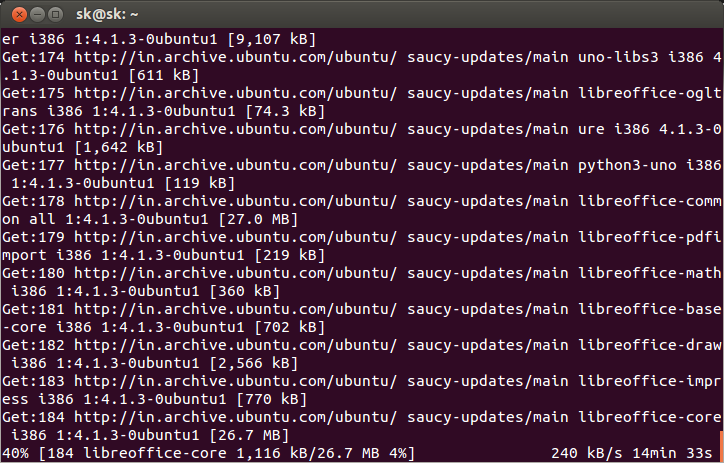Click the '[2,566 kB]' size value

pyautogui.click(x=254, y=363)
